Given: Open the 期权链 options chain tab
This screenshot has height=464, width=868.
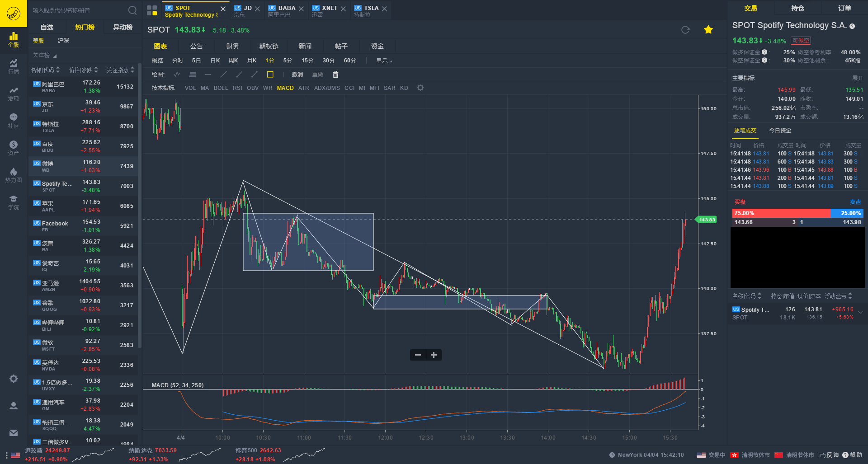Looking at the screenshot, I should (269, 46).
